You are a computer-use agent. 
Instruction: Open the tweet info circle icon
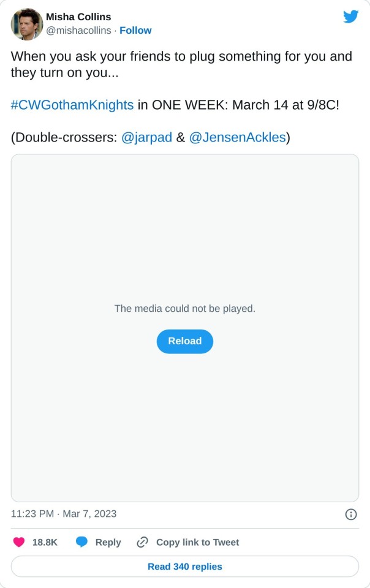(351, 514)
